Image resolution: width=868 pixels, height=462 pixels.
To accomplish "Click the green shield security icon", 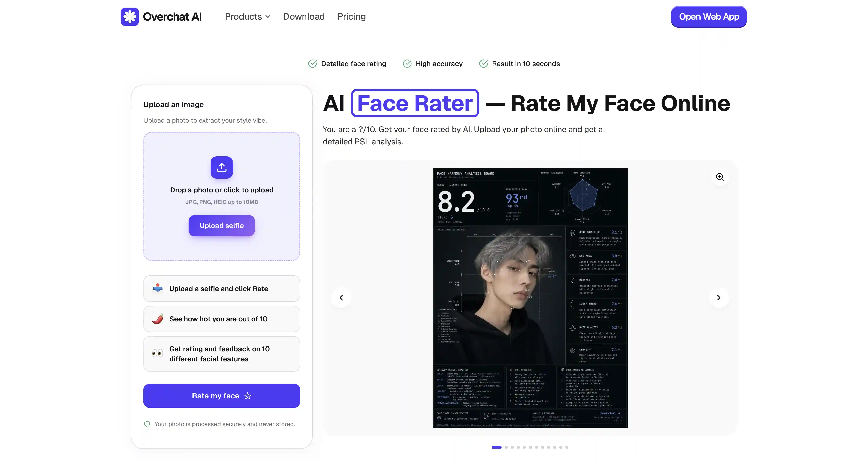I will pos(147,424).
